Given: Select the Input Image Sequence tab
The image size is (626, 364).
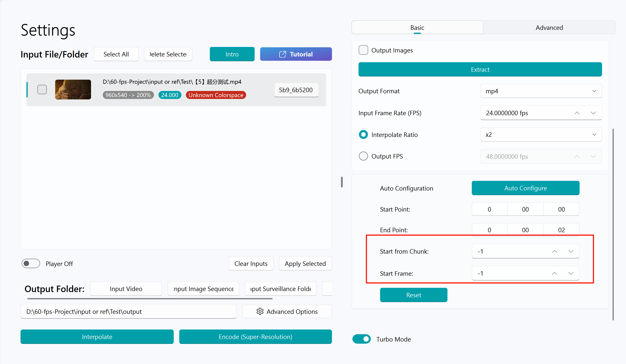Looking at the screenshot, I should click(x=204, y=289).
